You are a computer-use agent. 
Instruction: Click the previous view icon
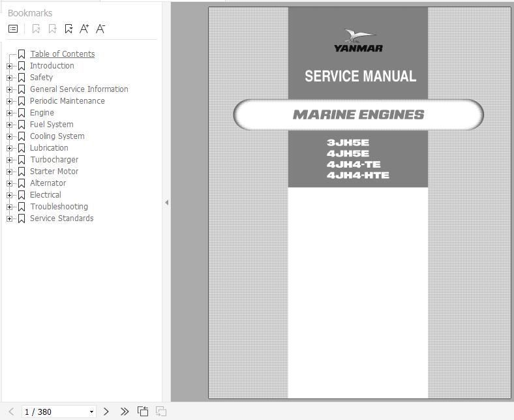coord(143,411)
